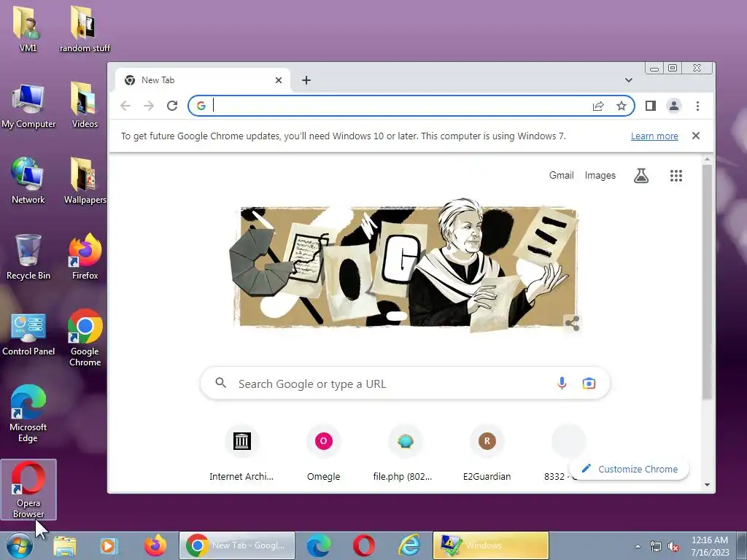Open the media player taskbar icon
This screenshot has height=560, width=747.
pos(109,545)
